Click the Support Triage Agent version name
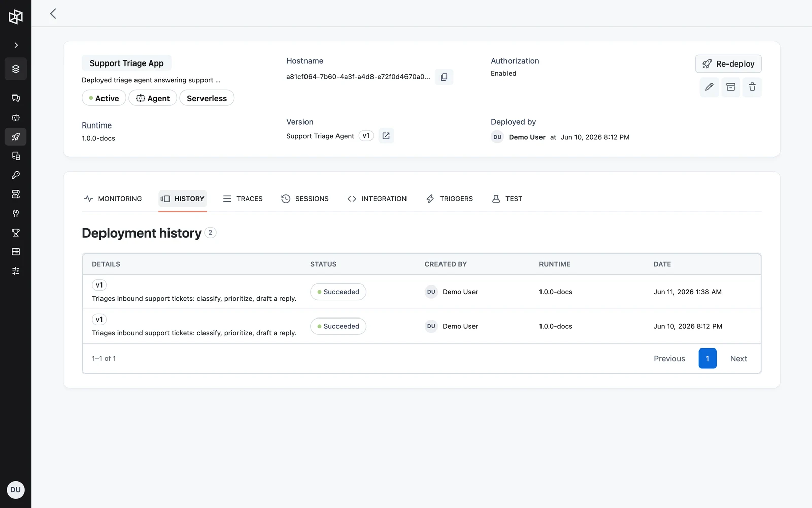The image size is (812, 508). pyautogui.click(x=320, y=136)
